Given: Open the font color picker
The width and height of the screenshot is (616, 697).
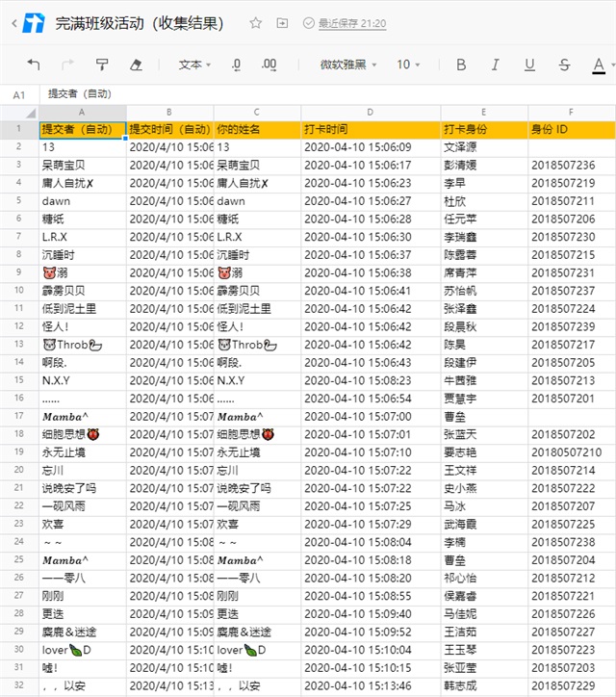Looking at the screenshot, I should tap(599, 65).
